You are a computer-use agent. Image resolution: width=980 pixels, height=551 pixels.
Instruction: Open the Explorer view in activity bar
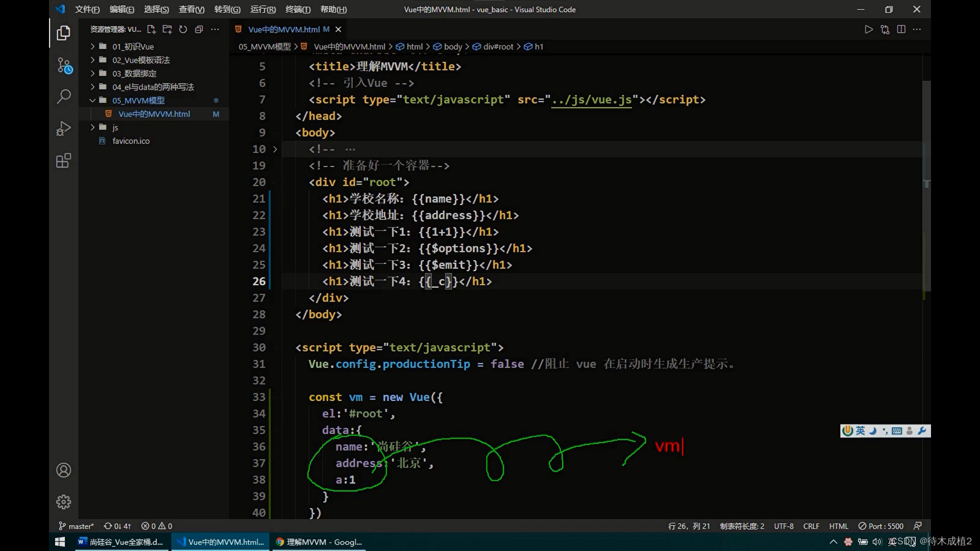tap(63, 33)
